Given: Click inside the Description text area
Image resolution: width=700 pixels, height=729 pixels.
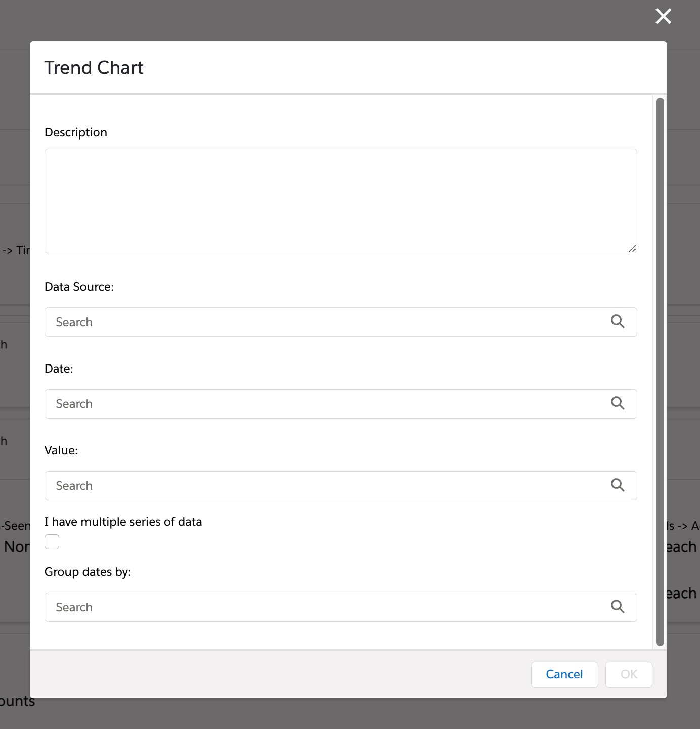Looking at the screenshot, I should tap(340, 201).
